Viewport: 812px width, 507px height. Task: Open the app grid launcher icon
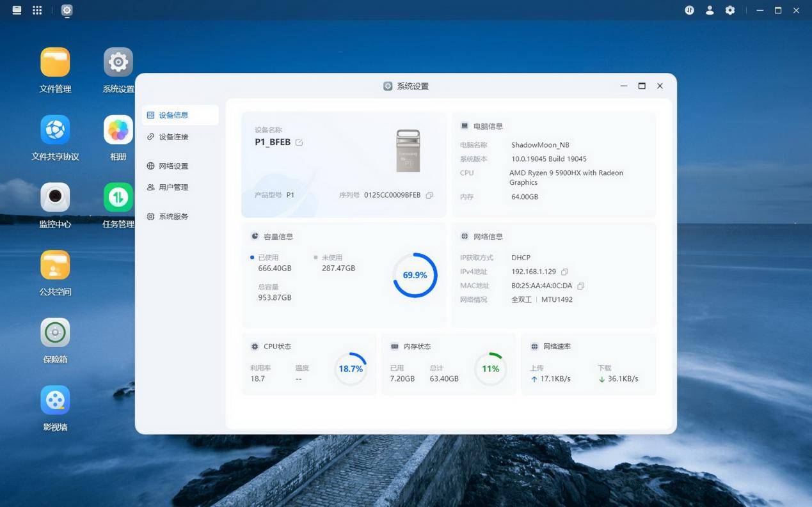(x=37, y=10)
